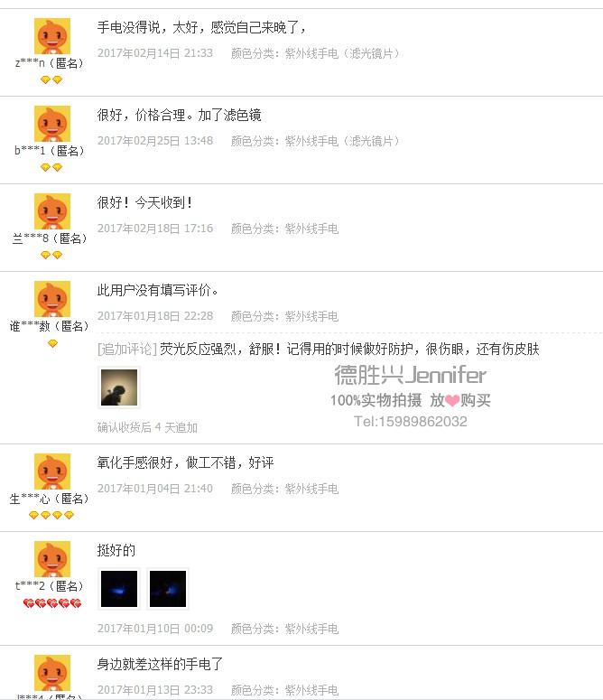Click avatar icon of user b***1
603x700 pixels.
pos(52,124)
